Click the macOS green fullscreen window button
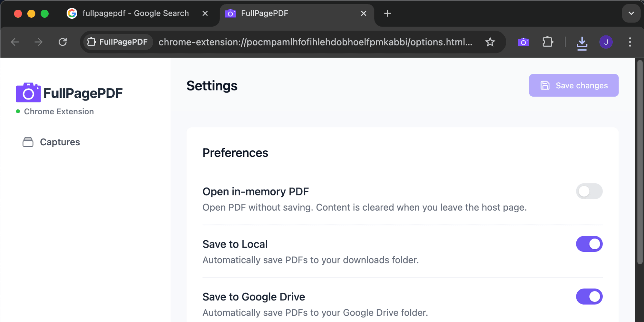The image size is (644, 322). pyautogui.click(x=44, y=14)
